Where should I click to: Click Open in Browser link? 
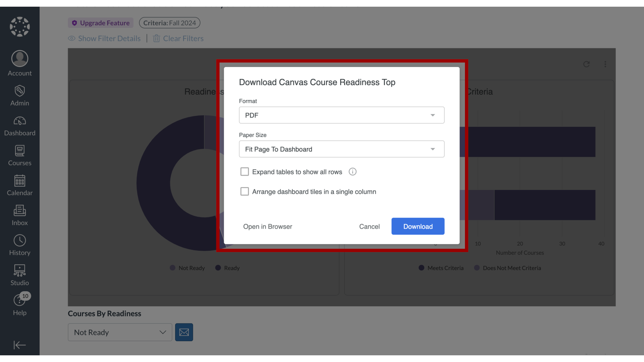click(x=268, y=226)
